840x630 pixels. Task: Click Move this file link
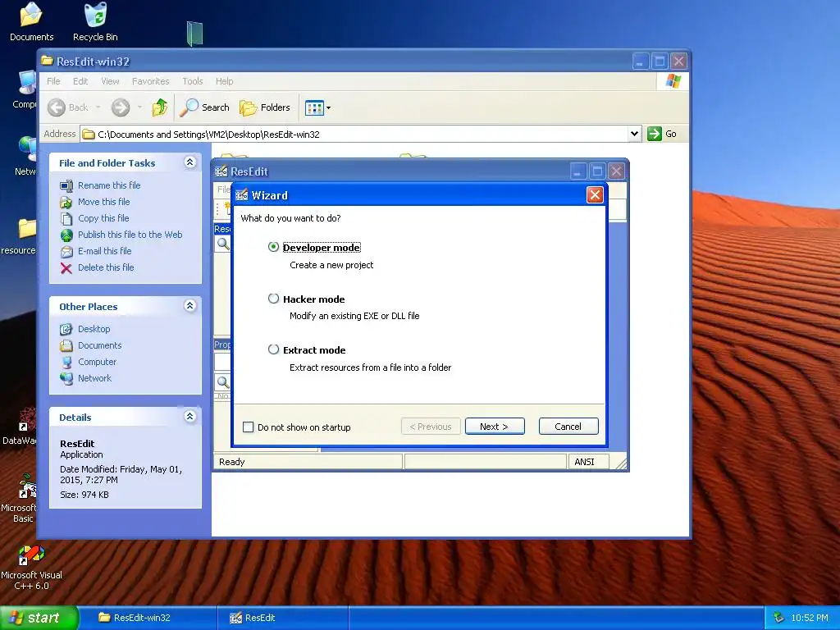tap(104, 202)
